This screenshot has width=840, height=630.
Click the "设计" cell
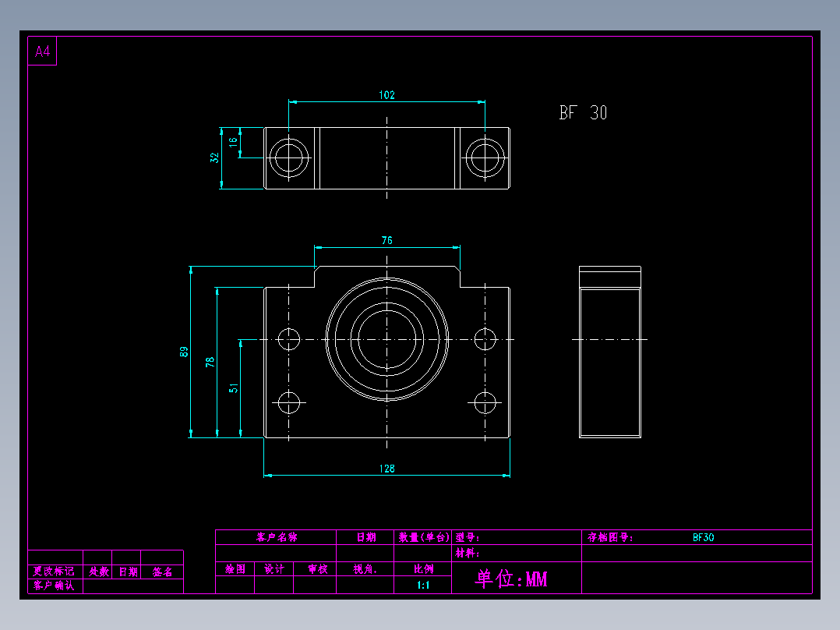tap(274, 569)
